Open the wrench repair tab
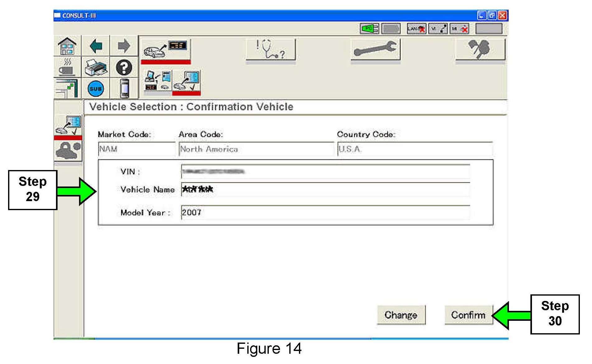This screenshot has width=592, height=364. pos(375,50)
